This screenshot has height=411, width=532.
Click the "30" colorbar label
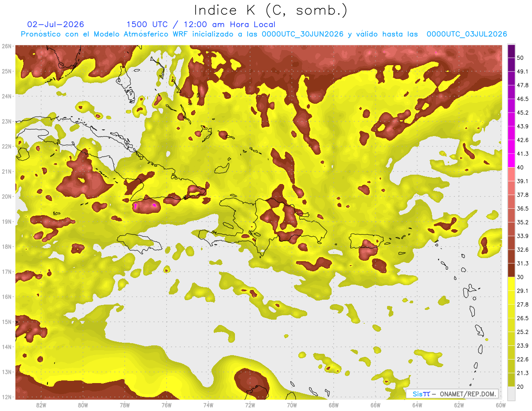click(520, 277)
